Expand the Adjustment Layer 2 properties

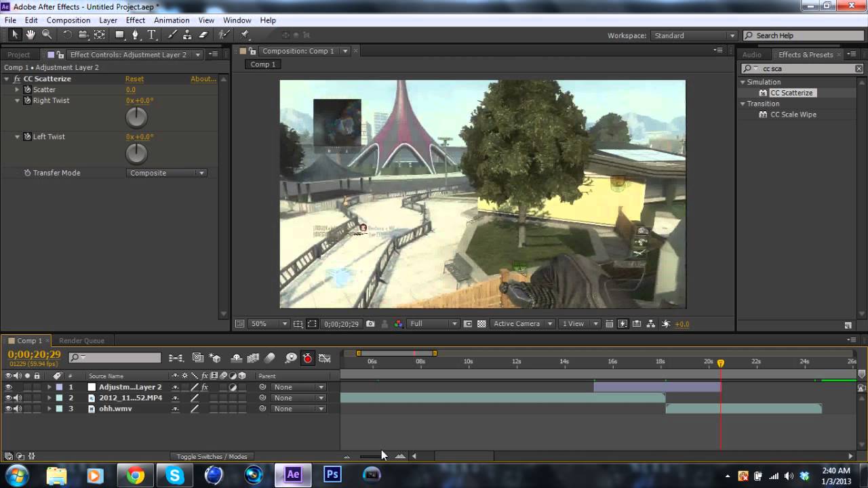(x=49, y=387)
